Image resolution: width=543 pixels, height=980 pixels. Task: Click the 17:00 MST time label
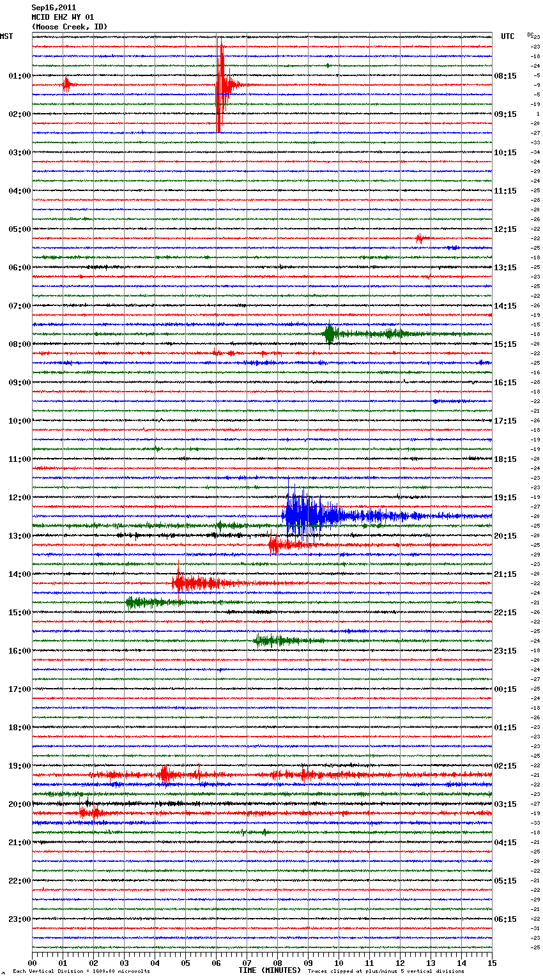(19, 689)
